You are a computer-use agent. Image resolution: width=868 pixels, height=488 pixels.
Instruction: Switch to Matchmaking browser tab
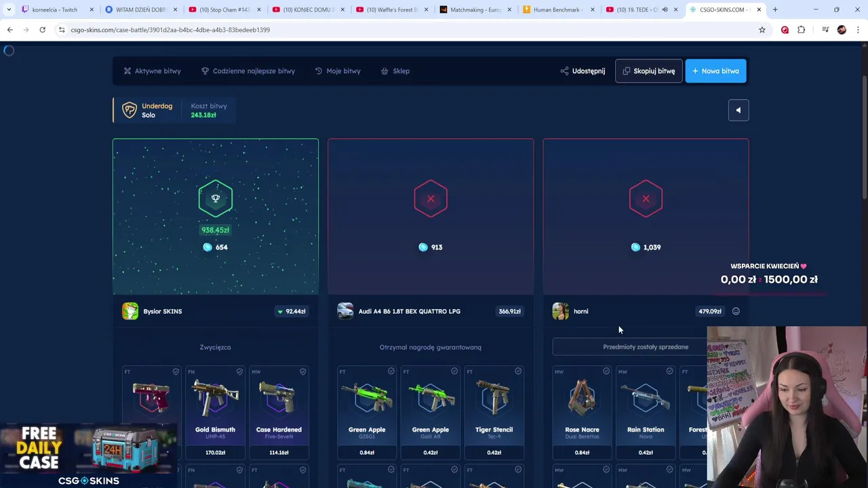tap(475, 9)
